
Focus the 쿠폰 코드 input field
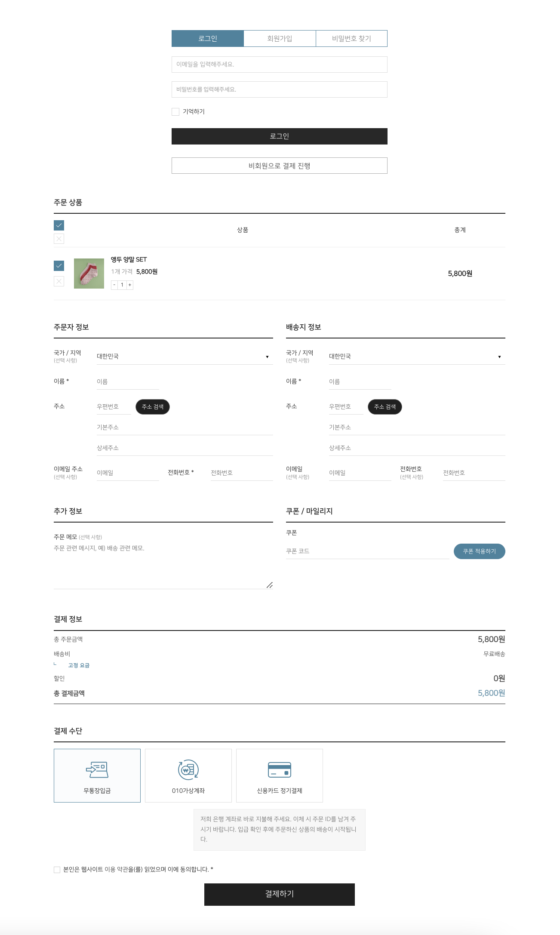pyautogui.click(x=367, y=551)
